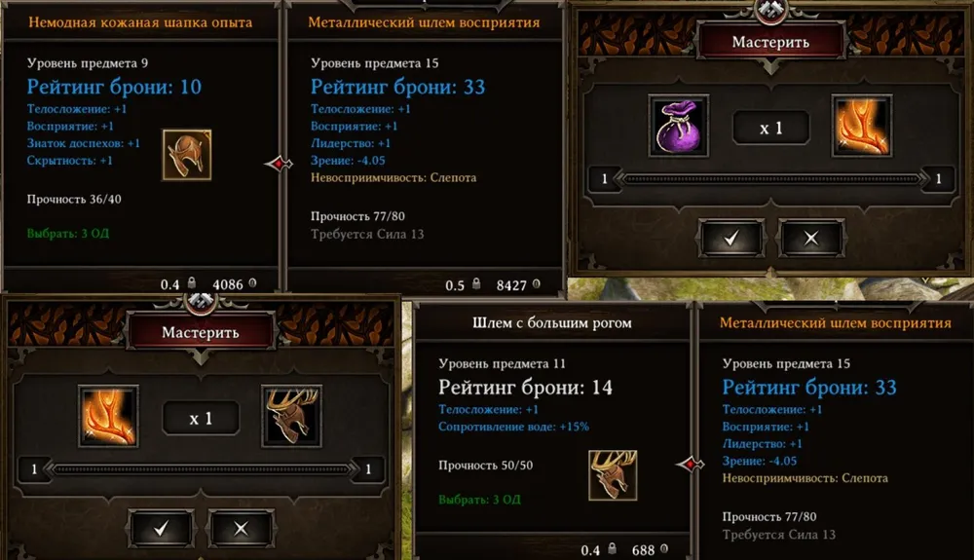Click the horned helmet result icon in lower crafting panel
The image size is (974, 560).
point(291,416)
